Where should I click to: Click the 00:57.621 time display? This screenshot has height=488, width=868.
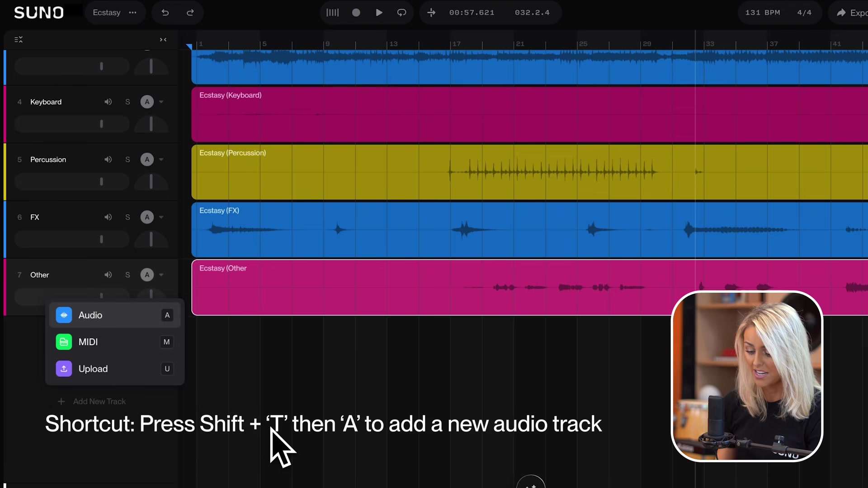472,13
